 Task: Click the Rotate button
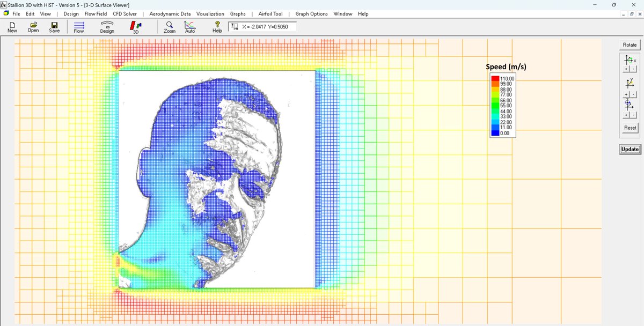(x=629, y=45)
